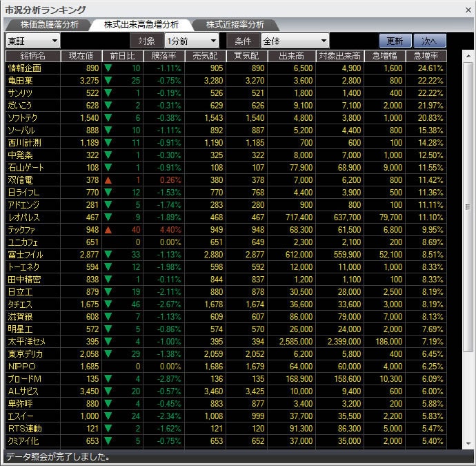This screenshot has width=476, height=466.
Task: Select the RTS連動 stock name
Action: pos(25,429)
